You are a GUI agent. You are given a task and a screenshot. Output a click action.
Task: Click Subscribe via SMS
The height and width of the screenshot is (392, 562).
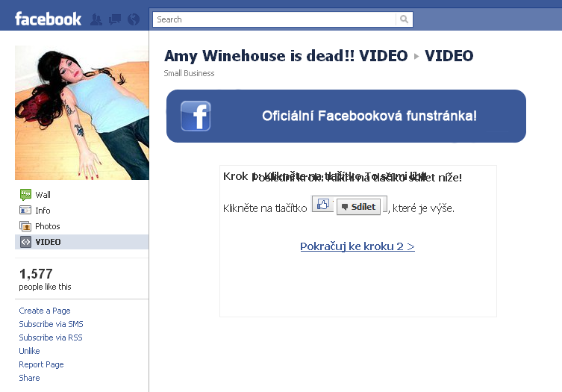pyautogui.click(x=51, y=324)
